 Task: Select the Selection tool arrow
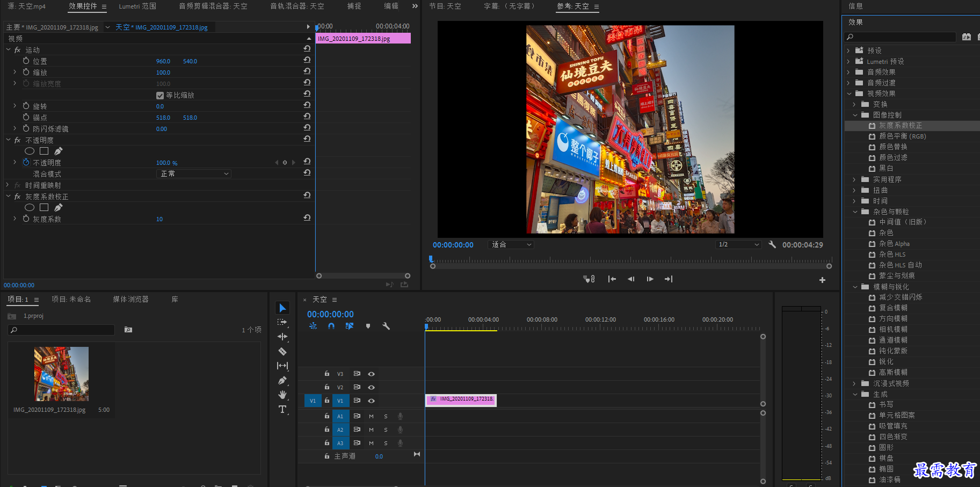point(282,308)
